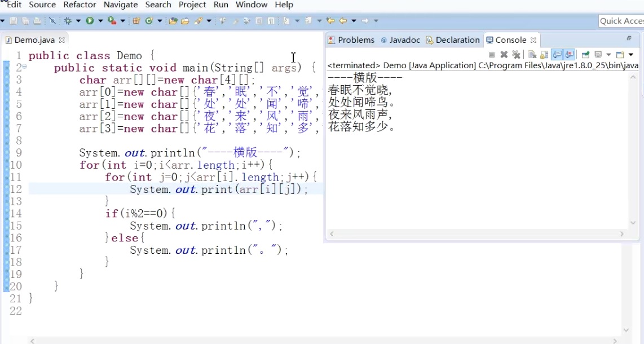
Task: Toggle Scroll Lock in the Console
Action: [x=544, y=55]
